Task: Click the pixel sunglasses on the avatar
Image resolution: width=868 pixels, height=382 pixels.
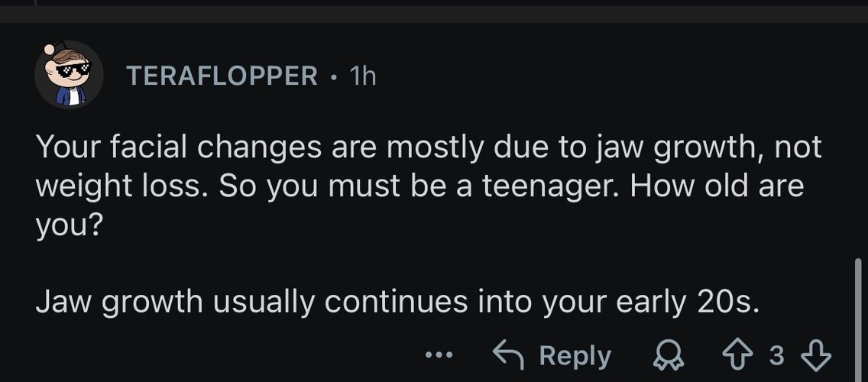Action: coord(70,70)
